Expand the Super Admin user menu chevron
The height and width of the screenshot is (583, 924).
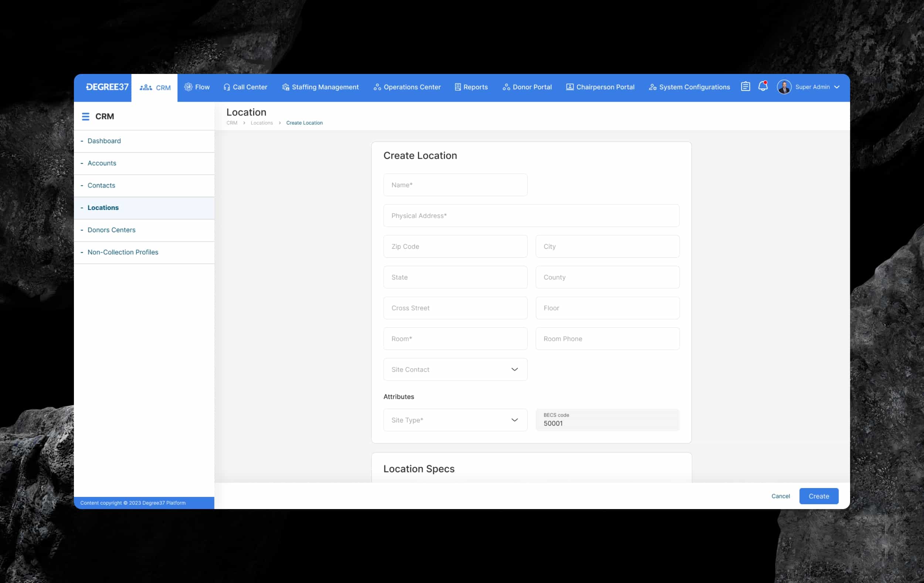pyautogui.click(x=837, y=87)
